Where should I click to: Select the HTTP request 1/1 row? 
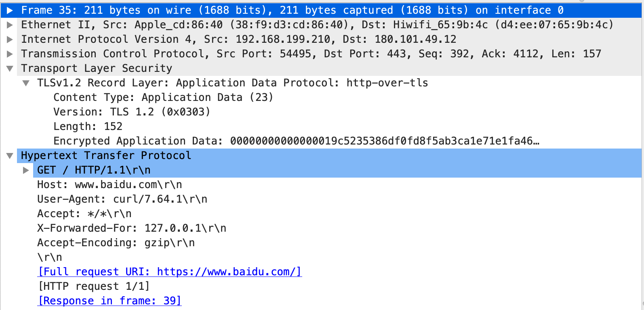(94, 287)
